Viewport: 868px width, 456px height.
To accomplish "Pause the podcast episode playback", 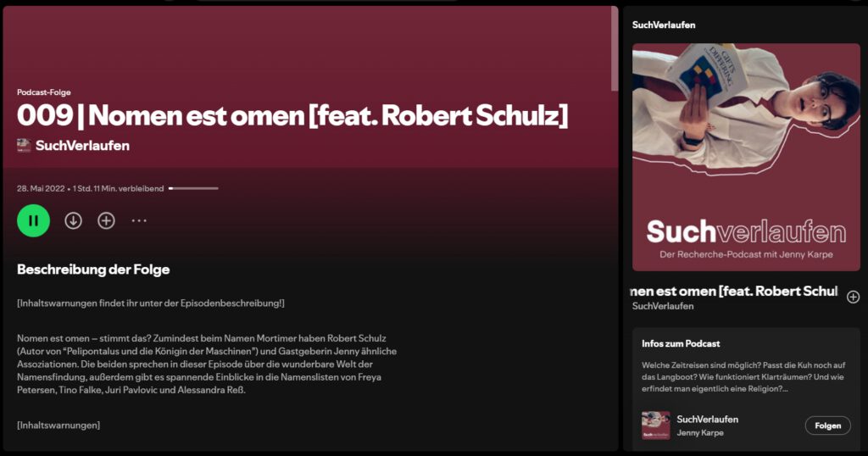I will pos(33,220).
